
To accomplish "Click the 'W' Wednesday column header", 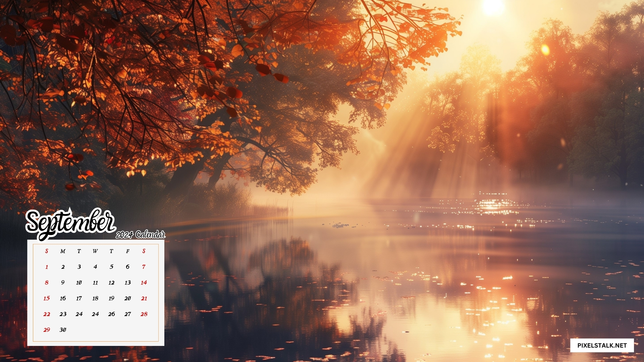I will pos(95,251).
